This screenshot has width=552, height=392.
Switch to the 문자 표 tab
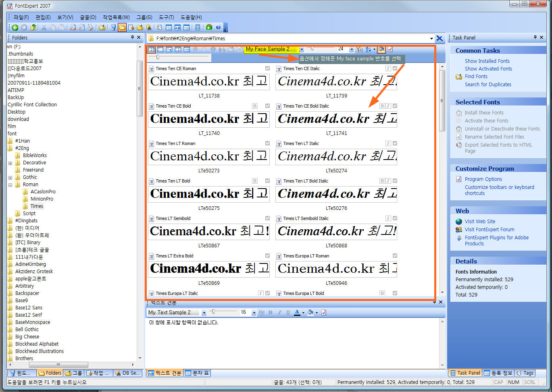coord(198,373)
